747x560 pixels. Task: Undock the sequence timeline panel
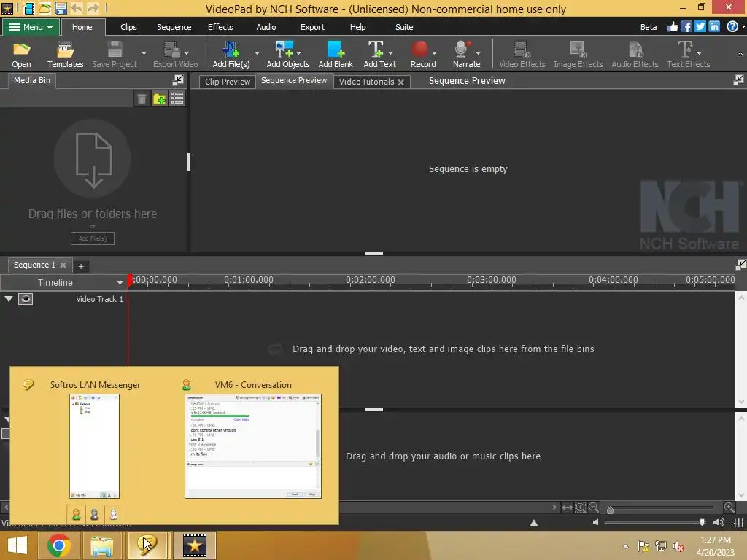740,264
